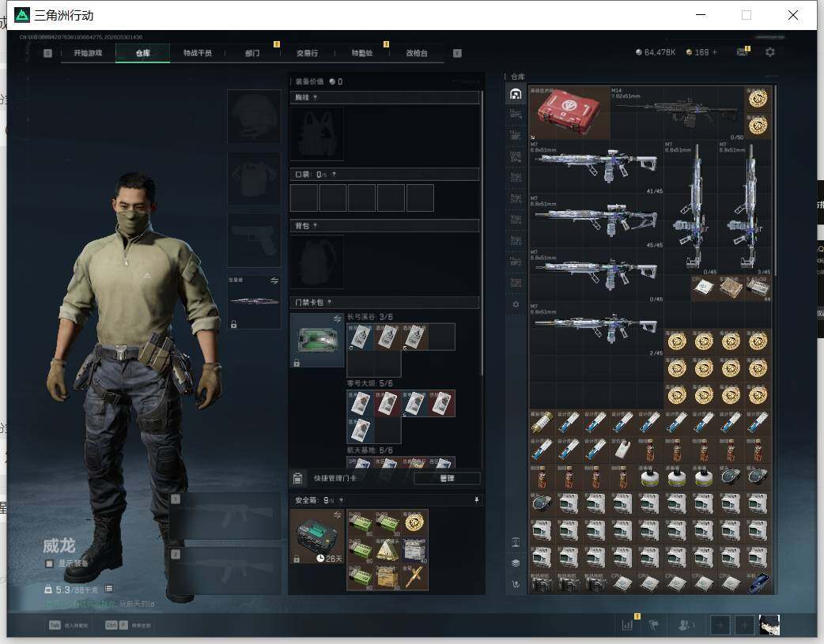Select the M7 rifle with 41/45 ammo
The width and height of the screenshot is (824, 644).
click(x=596, y=167)
